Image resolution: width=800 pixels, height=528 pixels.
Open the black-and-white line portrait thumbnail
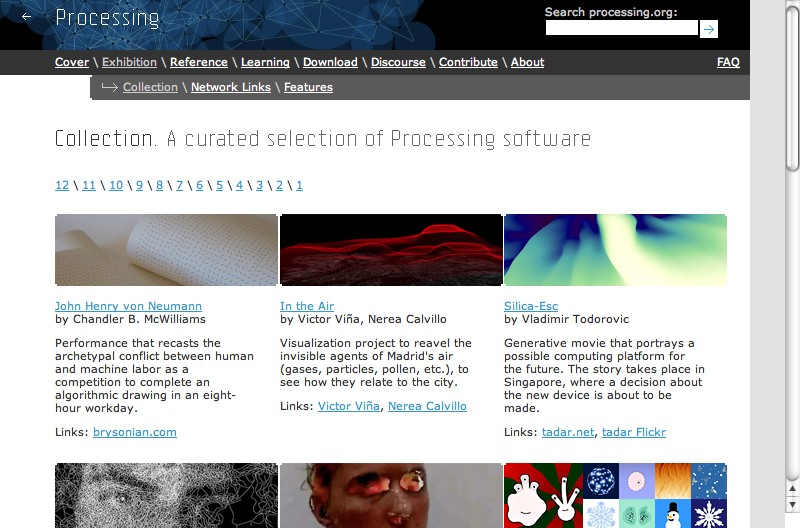click(x=166, y=495)
